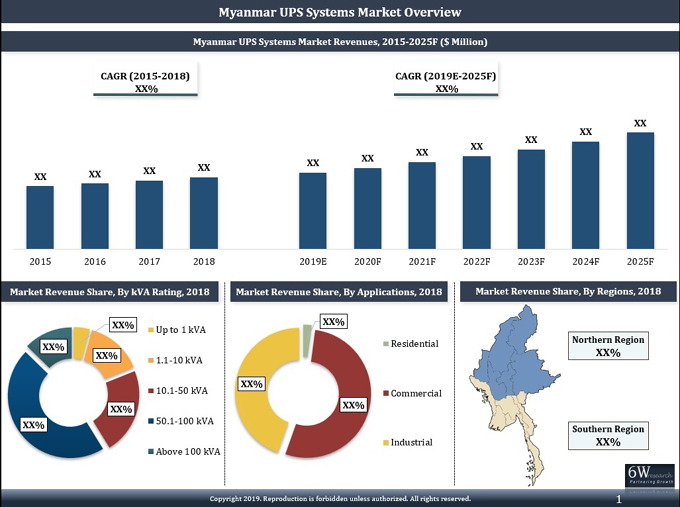This screenshot has width=680, height=507.
Task: Click the XX% label on the 50.1-100 kVA segment
Action: coord(33,425)
